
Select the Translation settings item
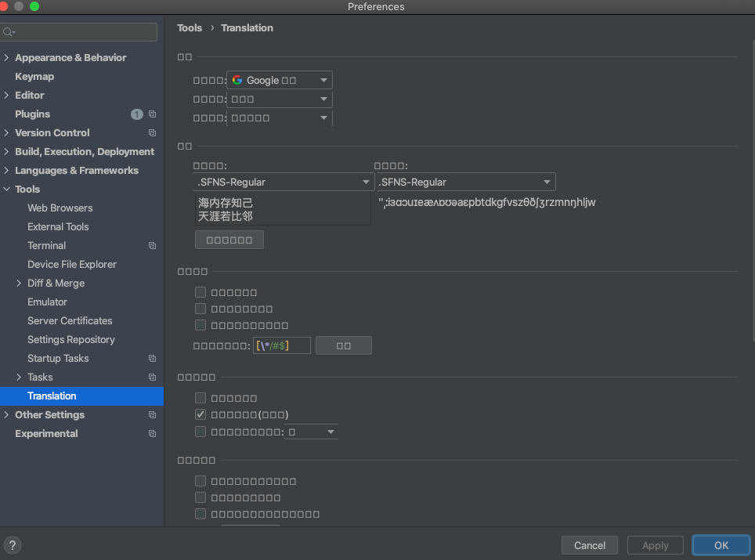pyautogui.click(x=82, y=396)
